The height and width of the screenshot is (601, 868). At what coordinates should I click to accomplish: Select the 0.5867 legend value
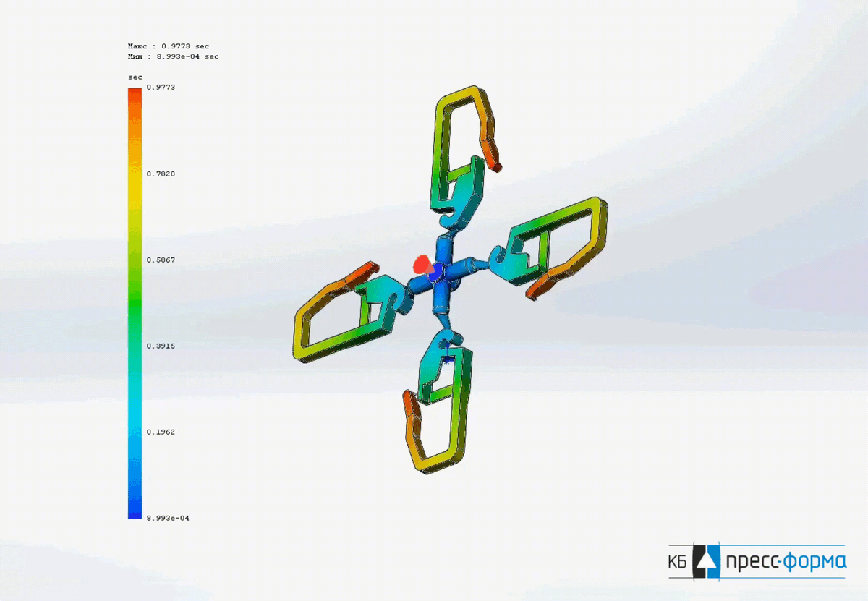161,260
